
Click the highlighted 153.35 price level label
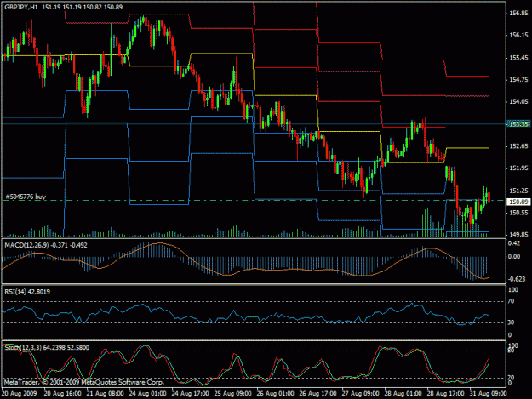tap(518, 124)
